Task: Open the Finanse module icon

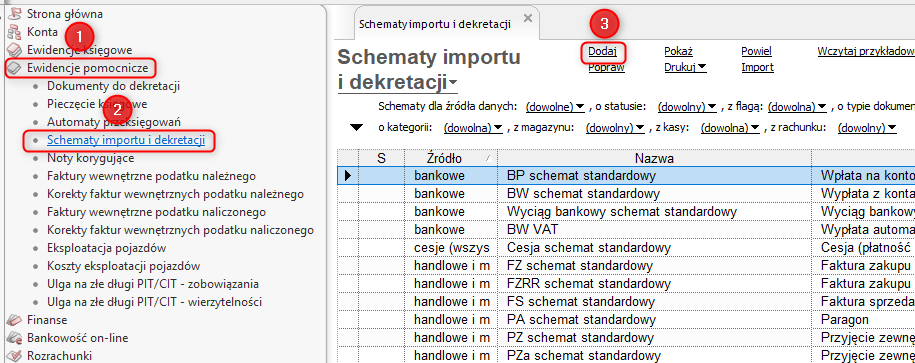Action: [14, 320]
